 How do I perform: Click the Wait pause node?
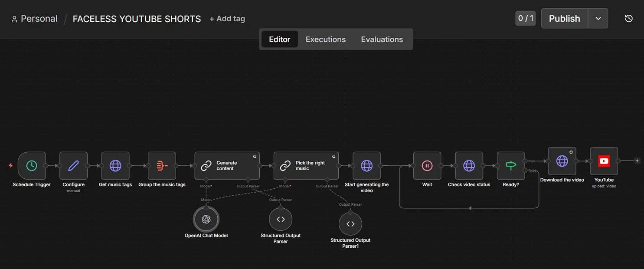[x=427, y=165]
